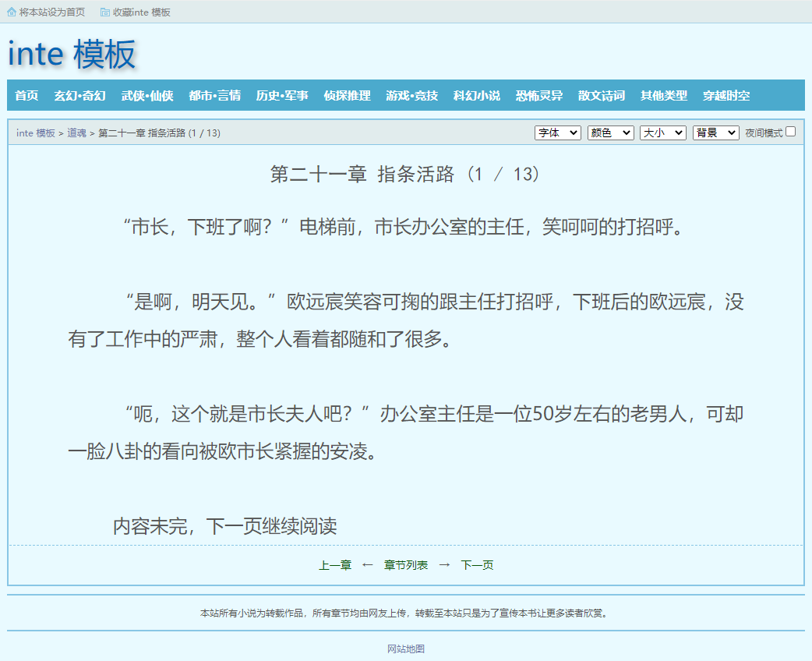Browse the 侦探推理 category
812x661 pixels.
(x=347, y=95)
